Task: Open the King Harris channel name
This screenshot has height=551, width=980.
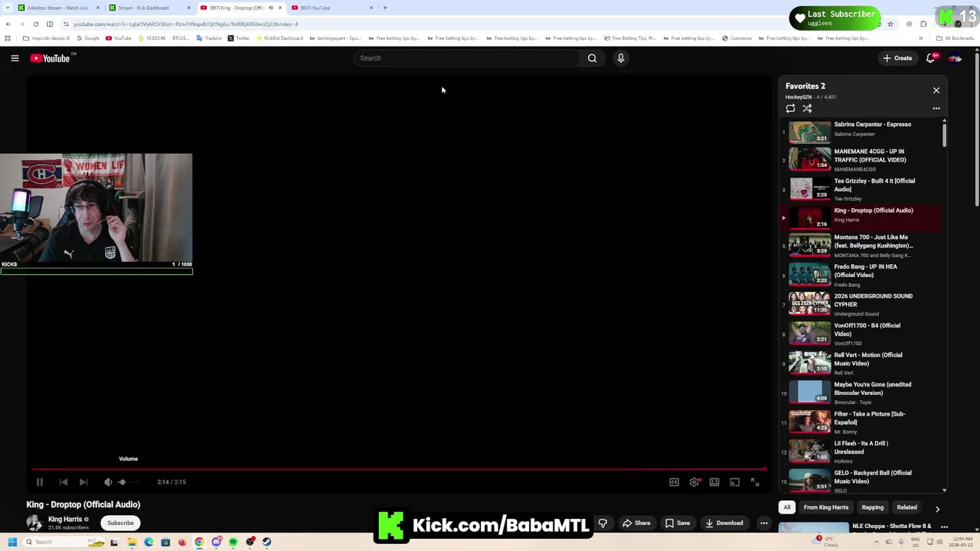Action: pos(65,519)
